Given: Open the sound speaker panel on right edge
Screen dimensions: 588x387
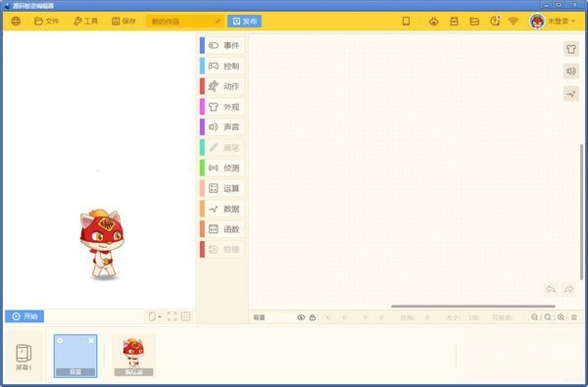Looking at the screenshot, I should (571, 72).
